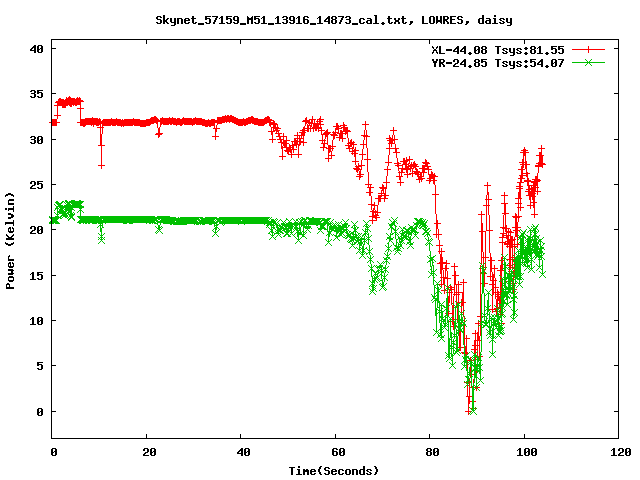This screenshot has height=480, width=640.
Task: Click the x-axis tick label 100
Action: [x=527, y=452]
